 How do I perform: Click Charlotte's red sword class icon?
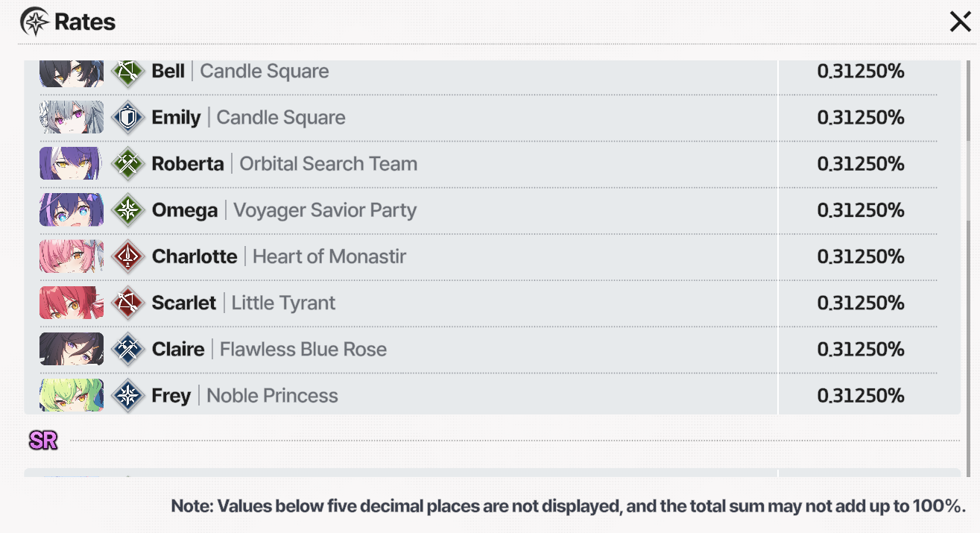point(128,256)
